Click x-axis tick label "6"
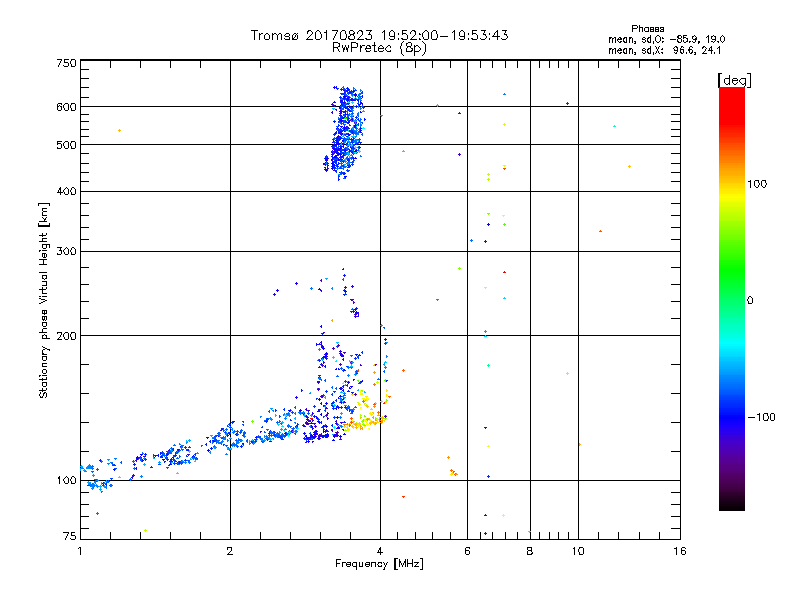Viewport: 800px width, 600px height. pyautogui.click(x=467, y=551)
